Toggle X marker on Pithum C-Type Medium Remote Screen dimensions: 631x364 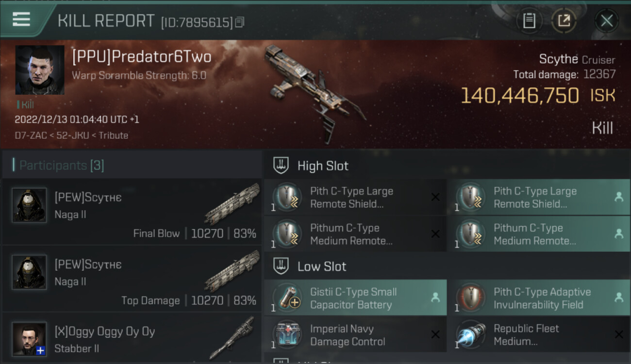[435, 234]
